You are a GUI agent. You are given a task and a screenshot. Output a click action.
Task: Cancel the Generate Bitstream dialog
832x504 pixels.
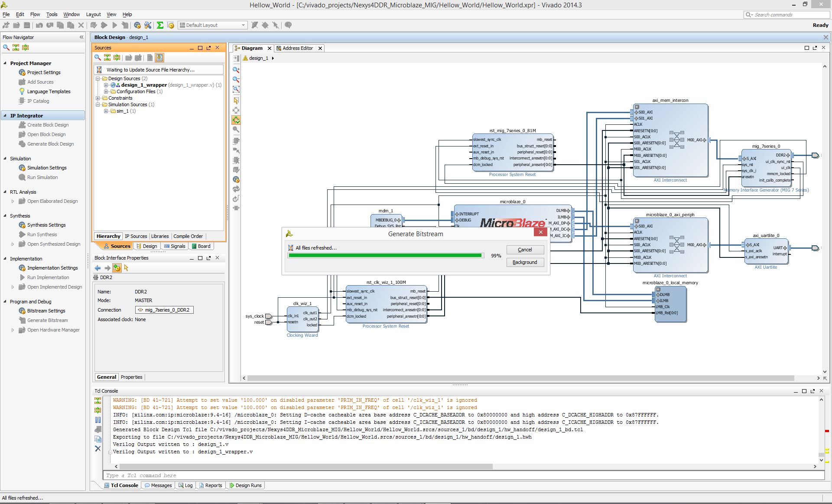pos(525,250)
